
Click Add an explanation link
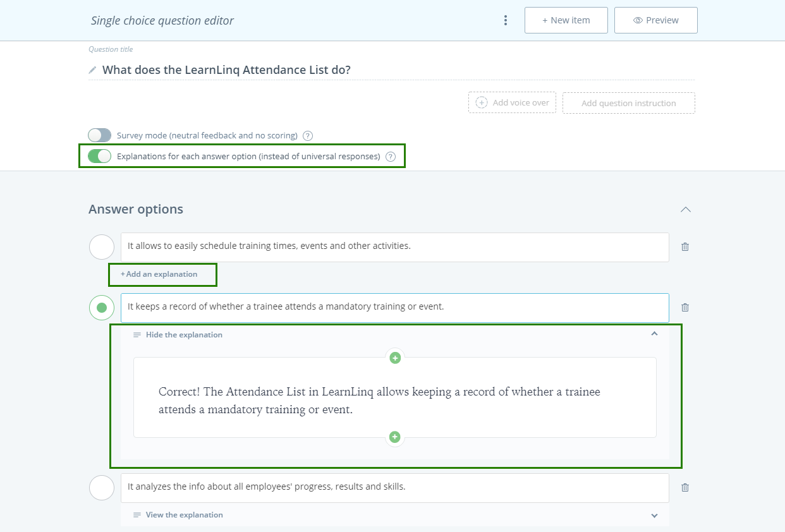click(161, 274)
